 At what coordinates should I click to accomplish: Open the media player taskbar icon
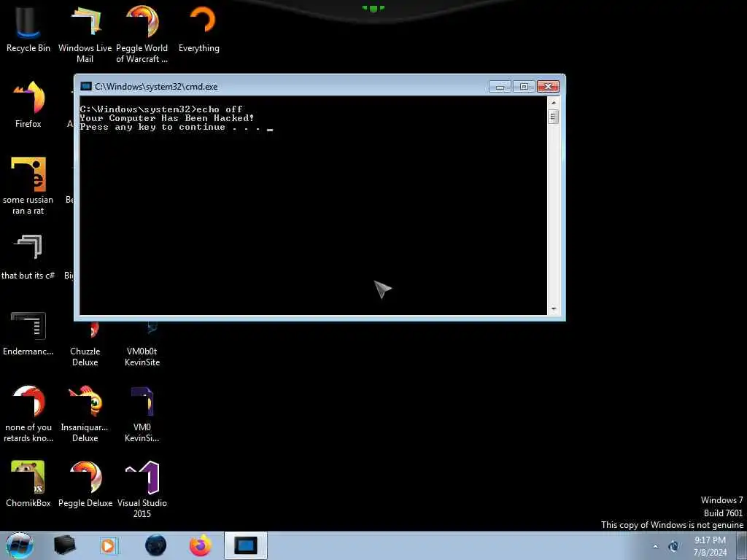(109, 545)
